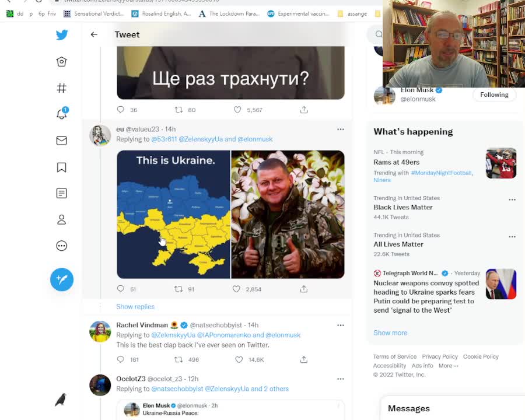Open Cookie Policy link

(x=481, y=356)
